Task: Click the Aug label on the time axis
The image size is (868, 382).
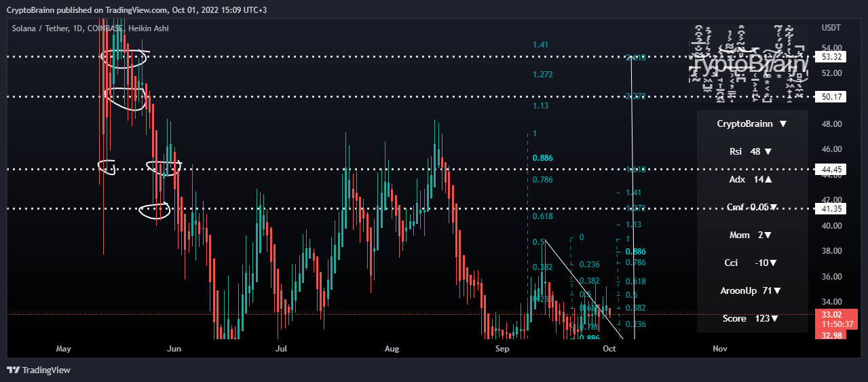Action: point(392,349)
